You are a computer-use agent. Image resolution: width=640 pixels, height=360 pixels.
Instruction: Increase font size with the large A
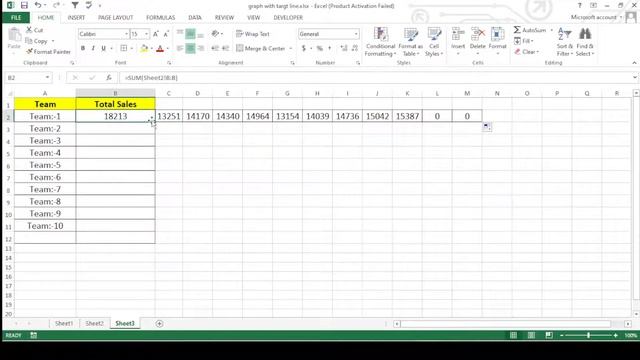tap(156, 34)
